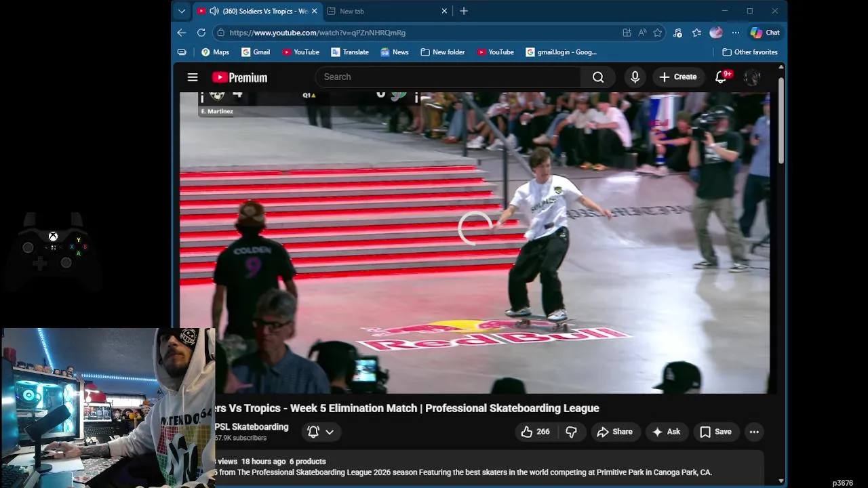Open the Favorites list panel
This screenshot has width=868, height=488.
697,33
